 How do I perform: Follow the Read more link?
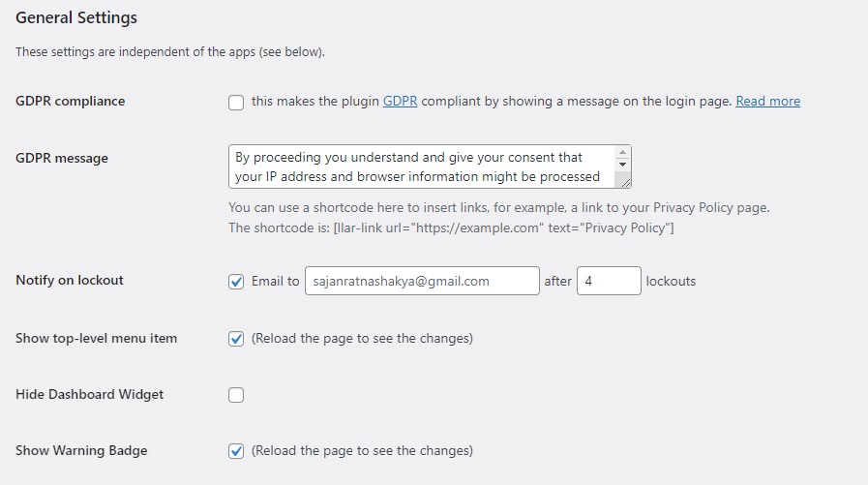pos(767,102)
